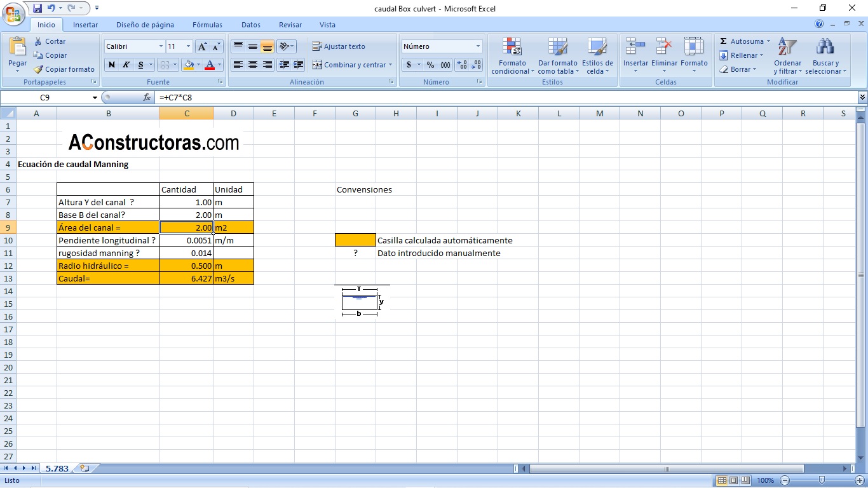Image resolution: width=868 pixels, height=488 pixels.
Task: Open Número dialog launcher
Action: tap(479, 82)
